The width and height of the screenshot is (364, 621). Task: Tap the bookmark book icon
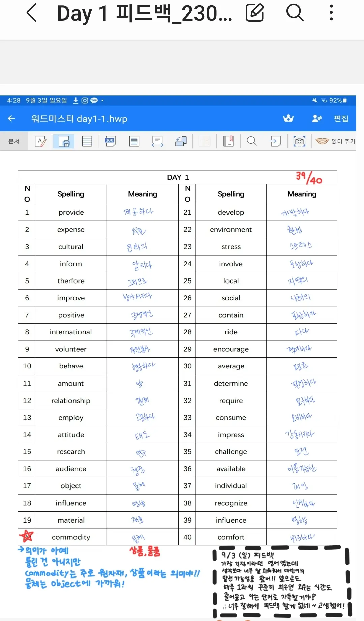(x=228, y=141)
